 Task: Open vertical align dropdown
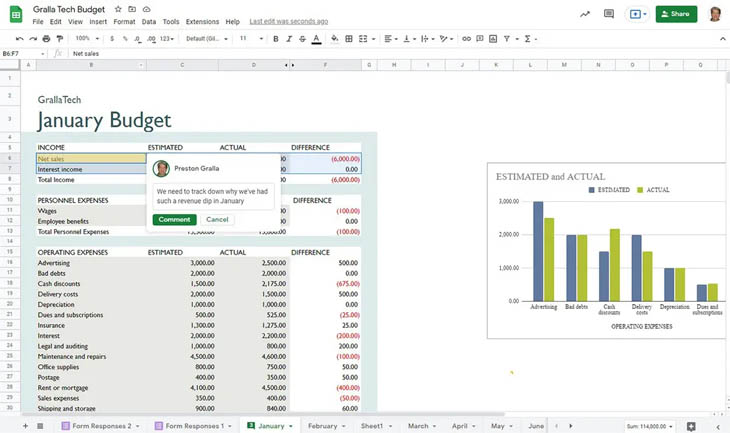pyautogui.click(x=409, y=39)
